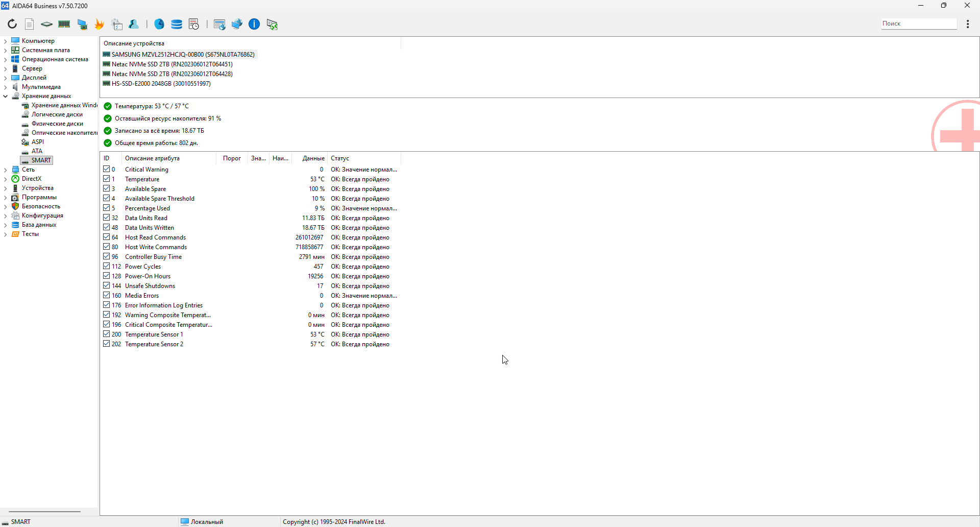Click the Статус column header
The height and width of the screenshot is (527, 980).
(364, 158)
